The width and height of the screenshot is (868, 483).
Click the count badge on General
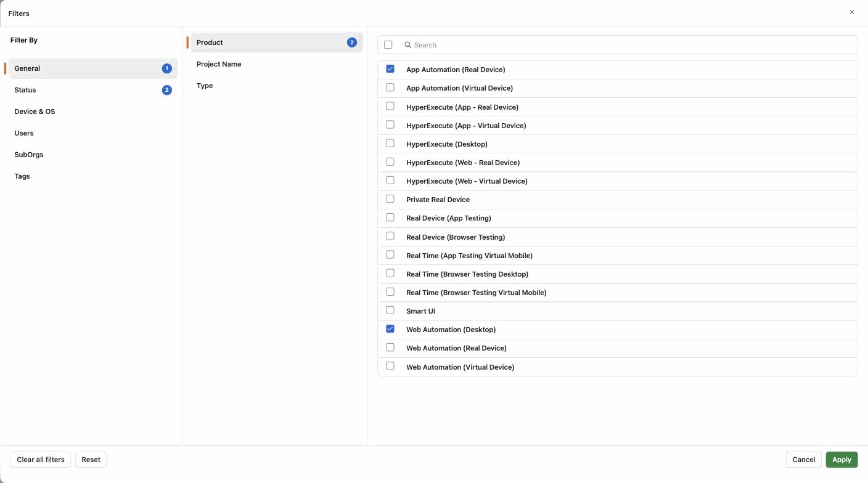tap(166, 68)
